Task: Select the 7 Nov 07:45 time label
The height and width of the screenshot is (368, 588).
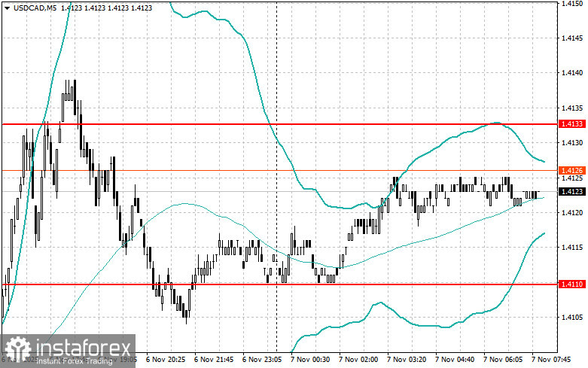Action: pyautogui.click(x=551, y=360)
